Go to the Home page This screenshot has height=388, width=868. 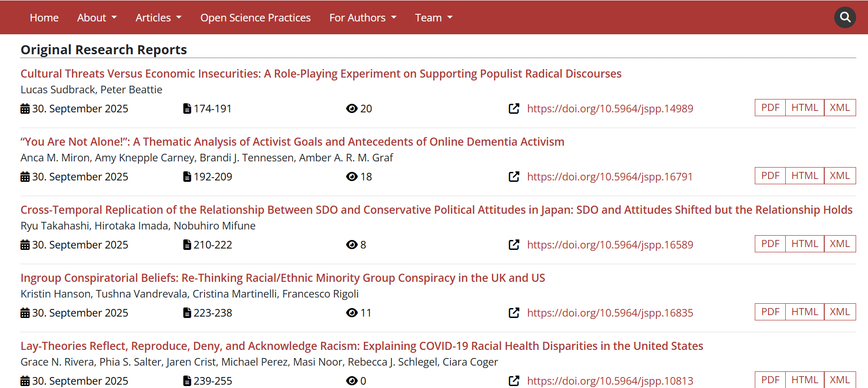[x=44, y=18]
